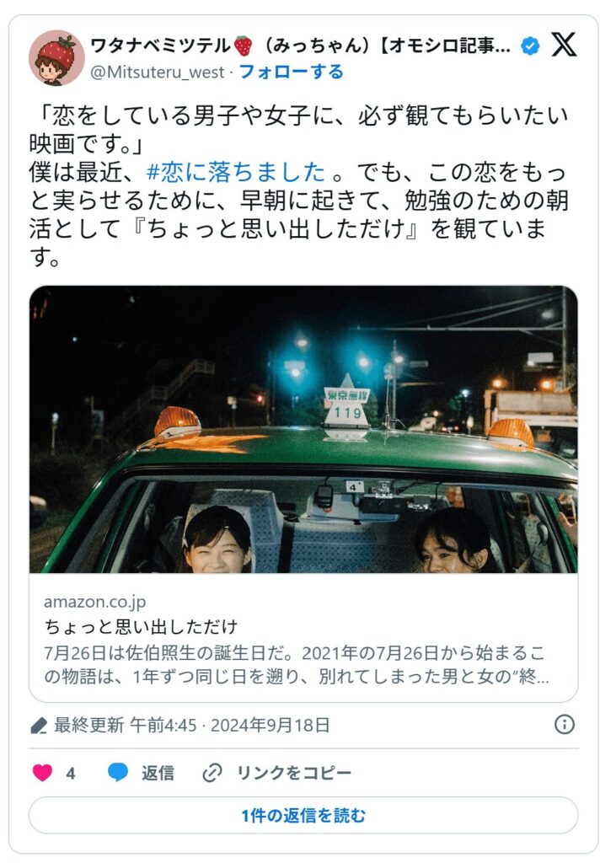
Task: Click the card description about 7月26日
Action: click(x=296, y=664)
